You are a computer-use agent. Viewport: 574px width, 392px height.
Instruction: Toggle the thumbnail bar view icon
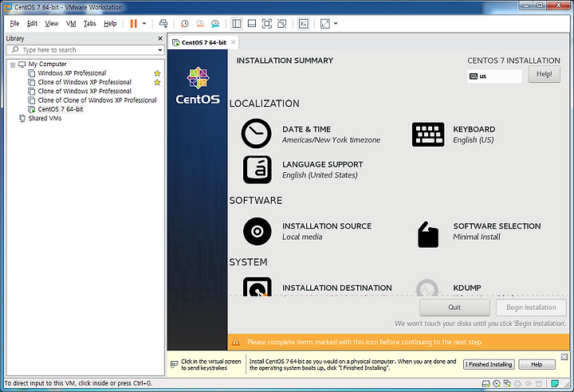[x=252, y=24]
